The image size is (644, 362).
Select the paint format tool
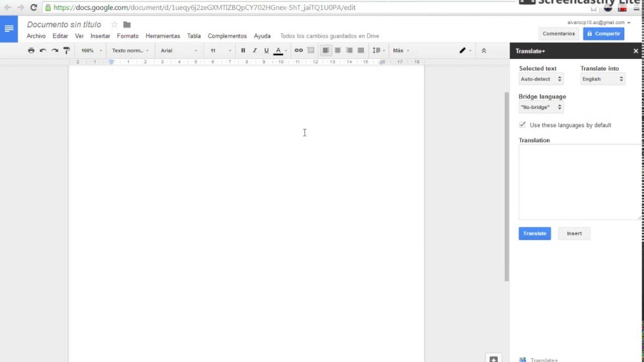66,50
